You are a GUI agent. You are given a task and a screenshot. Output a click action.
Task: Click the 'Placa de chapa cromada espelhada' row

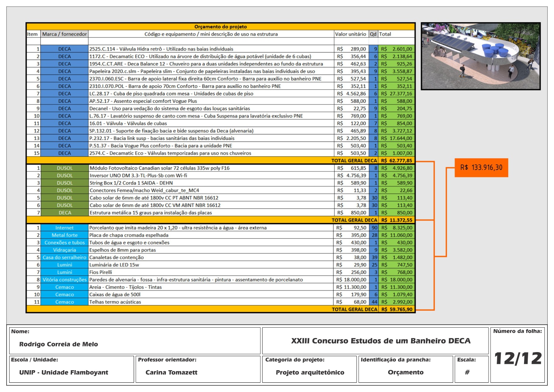pos(220,235)
